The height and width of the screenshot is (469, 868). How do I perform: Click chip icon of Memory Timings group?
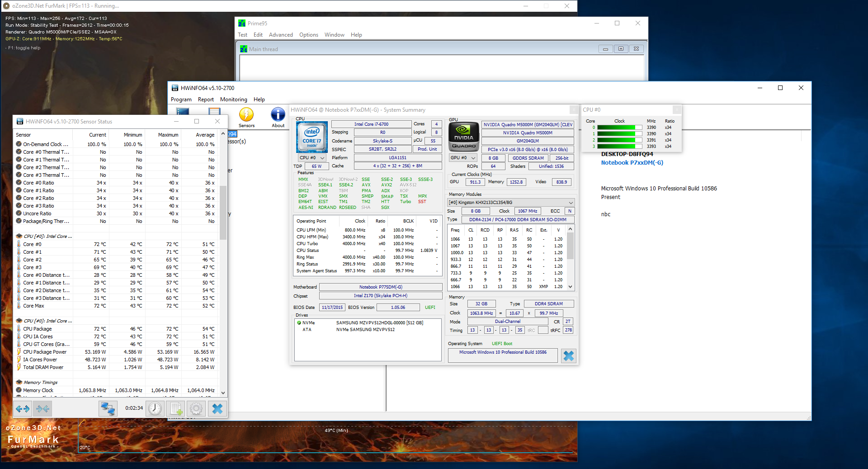point(19,383)
